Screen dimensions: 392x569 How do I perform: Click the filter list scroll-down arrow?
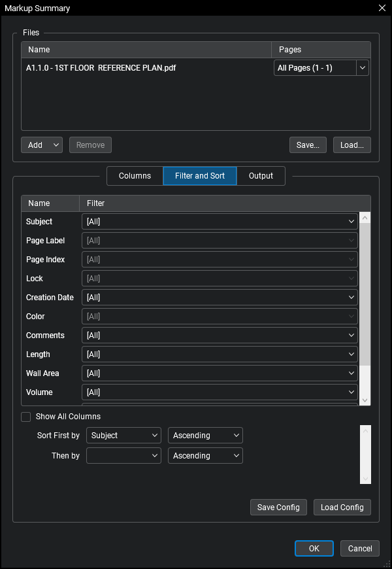click(365, 400)
